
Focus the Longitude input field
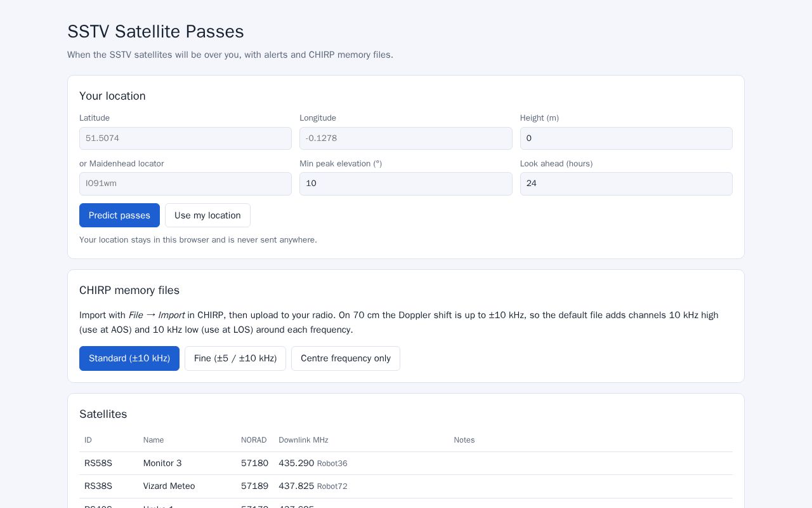coord(406,138)
